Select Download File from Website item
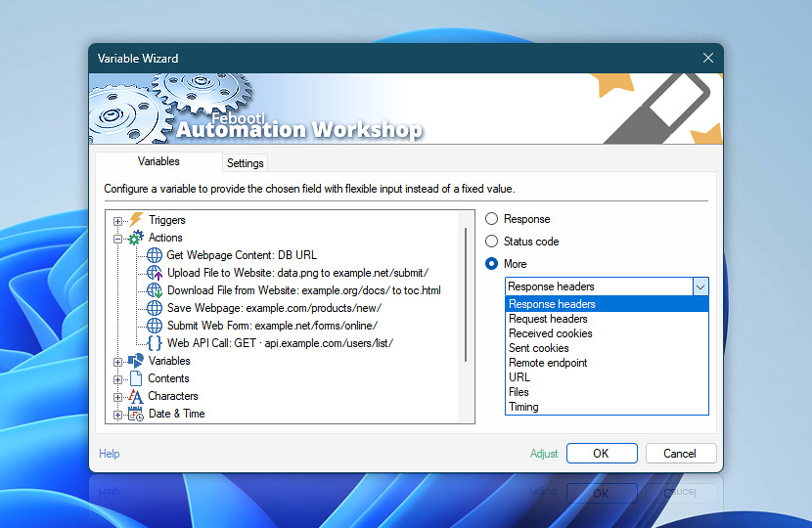 pyautogui.click(x=304, y=290)
